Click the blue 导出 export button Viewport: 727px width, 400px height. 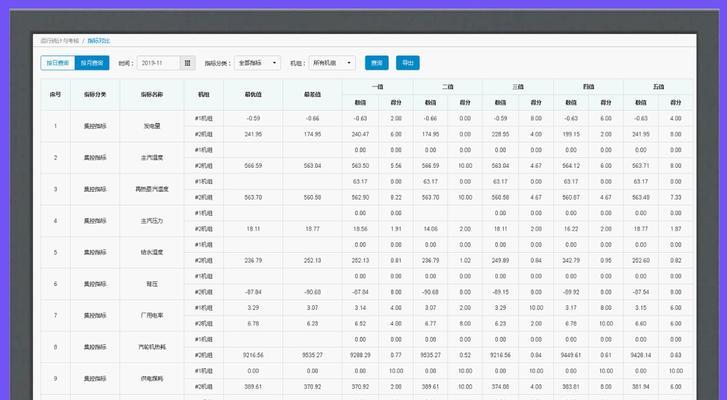[x=408, y=63]
